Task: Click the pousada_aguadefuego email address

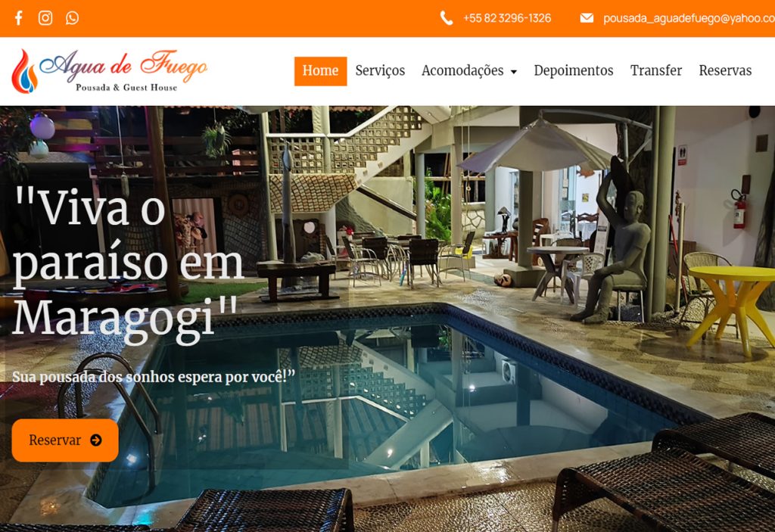Action: click(x=689, y=18)
